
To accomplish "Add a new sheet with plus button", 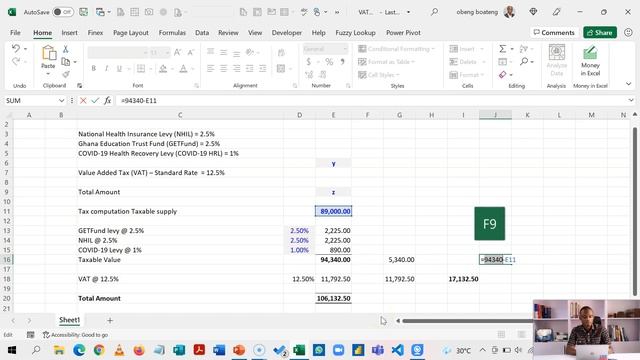I will pyautogui.click(x=110, y=320).
